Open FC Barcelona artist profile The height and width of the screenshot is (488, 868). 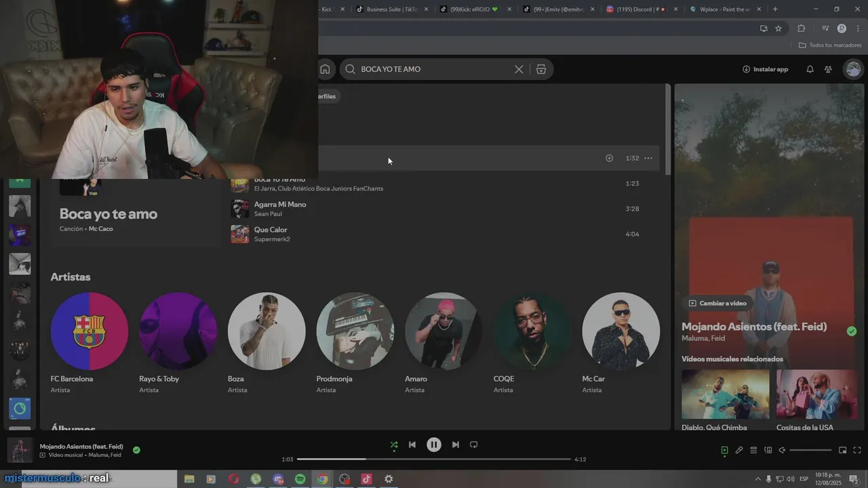90,331
